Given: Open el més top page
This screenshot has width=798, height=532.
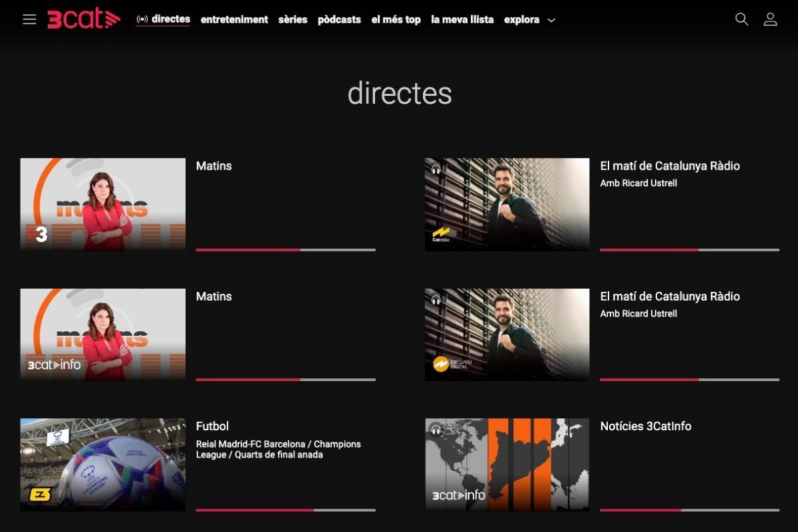Looking at the screenshot, I should 396,19.
